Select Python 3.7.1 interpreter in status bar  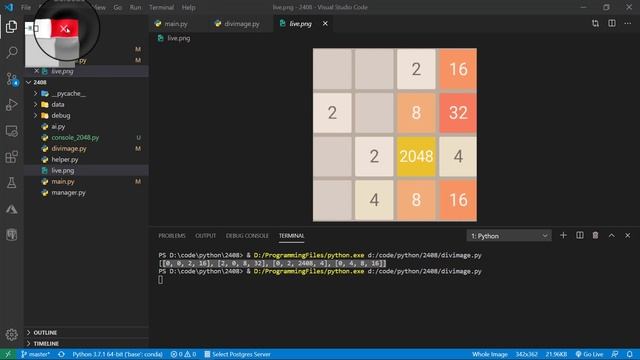point(118,354)
